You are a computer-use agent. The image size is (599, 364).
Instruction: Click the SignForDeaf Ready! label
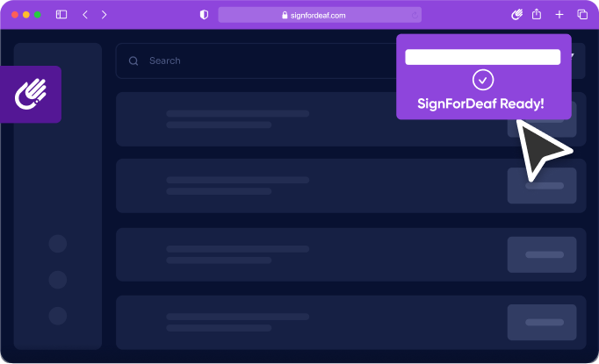click(480, 103)
